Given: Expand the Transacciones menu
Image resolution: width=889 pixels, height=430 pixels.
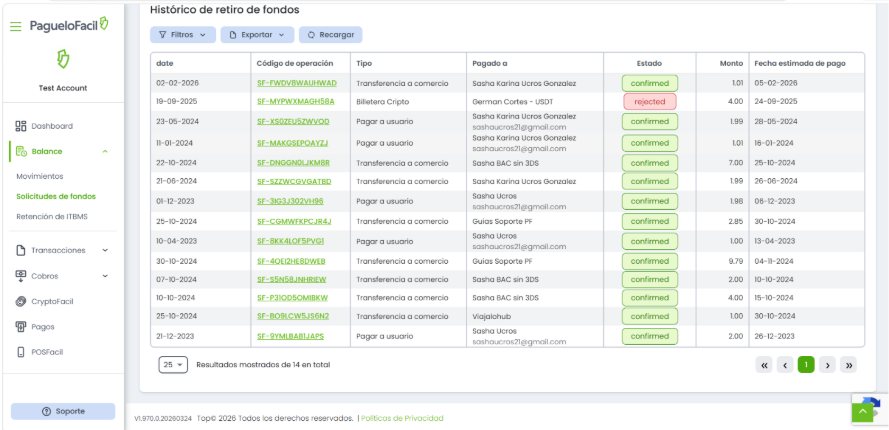Looking at the screenshot, I should pyautogui.click(x=62, y=250).
